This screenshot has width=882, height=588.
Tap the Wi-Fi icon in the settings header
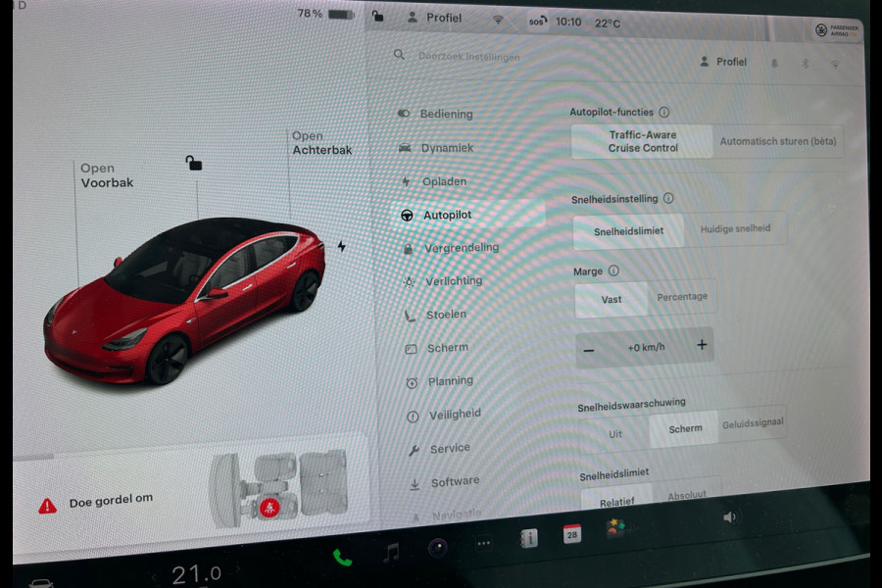835,64
